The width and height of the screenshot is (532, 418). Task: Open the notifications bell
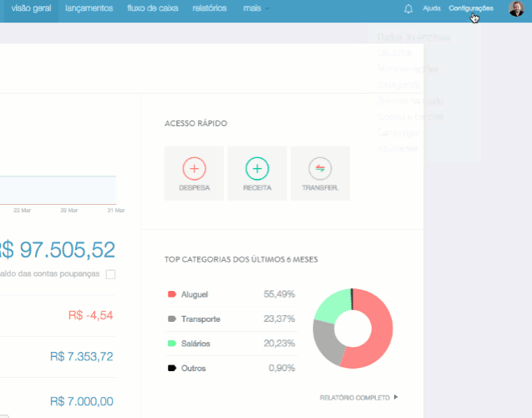pyautogui.click(x=408, y=9)
